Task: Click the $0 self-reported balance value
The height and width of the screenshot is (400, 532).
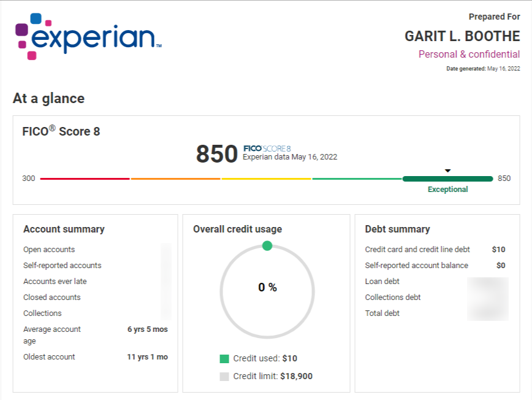Action: click(501, 266)
